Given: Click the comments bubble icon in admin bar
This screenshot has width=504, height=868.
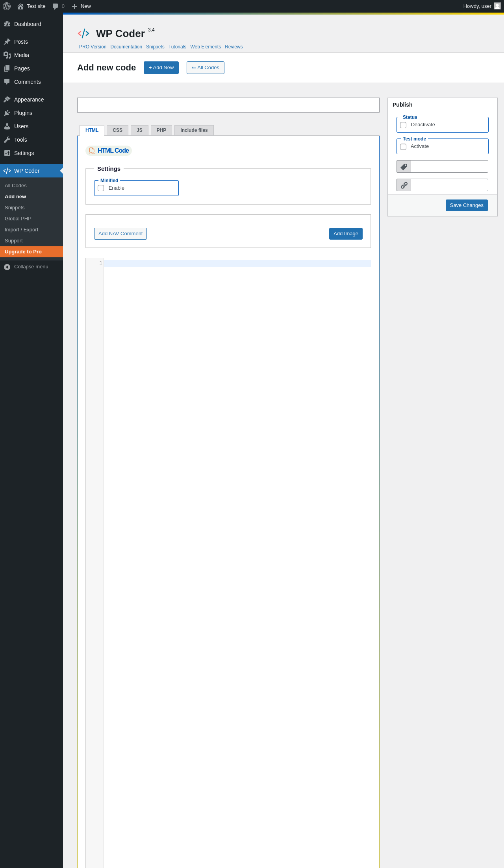Looking at the screenshot, I should pos(55,6).
